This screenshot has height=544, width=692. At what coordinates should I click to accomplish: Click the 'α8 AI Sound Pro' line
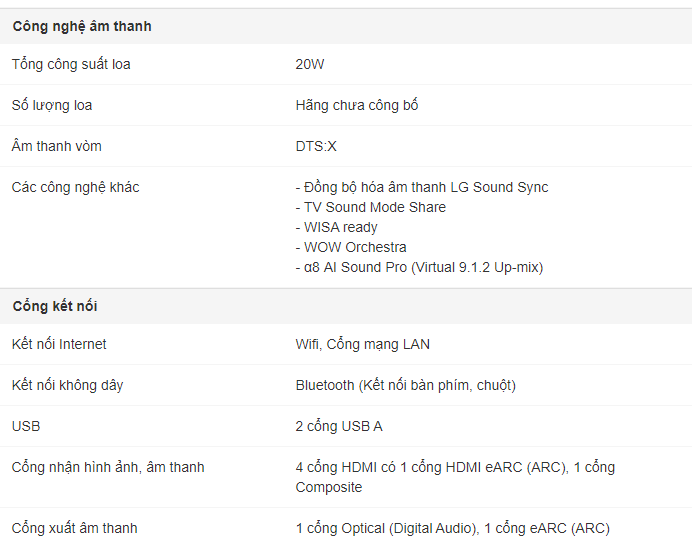(419, 267)
